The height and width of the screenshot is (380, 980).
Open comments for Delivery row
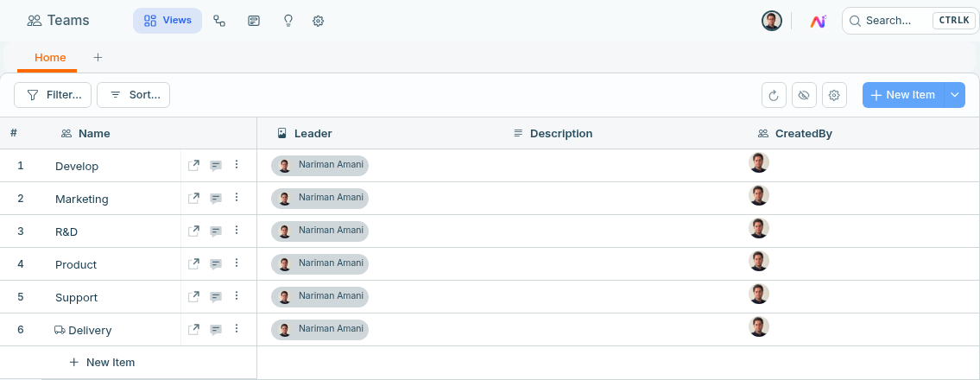[x=216, y=330]
